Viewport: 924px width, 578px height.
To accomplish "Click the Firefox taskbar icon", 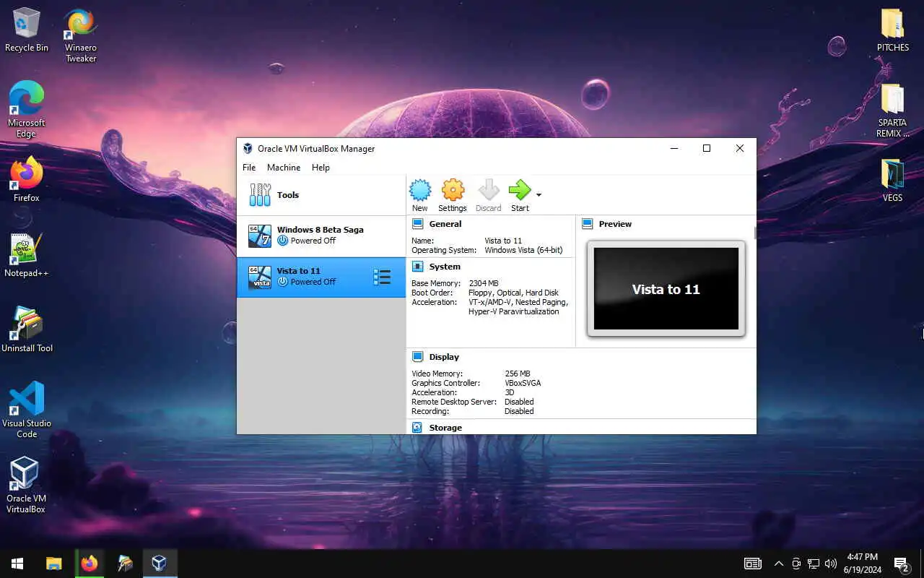I will [90, 564].
